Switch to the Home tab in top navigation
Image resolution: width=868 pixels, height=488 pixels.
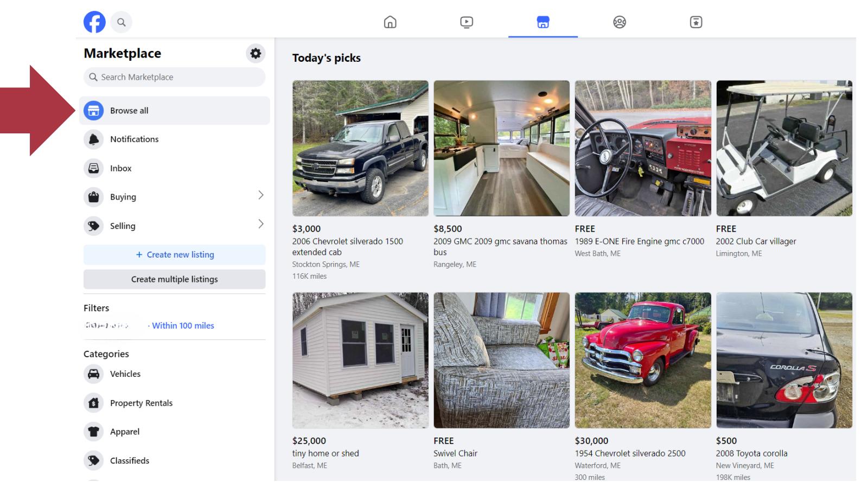point(390,22)
